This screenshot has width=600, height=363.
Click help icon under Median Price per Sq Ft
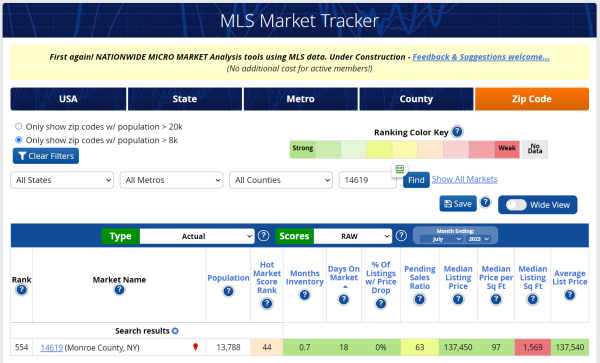click(496, 299)
